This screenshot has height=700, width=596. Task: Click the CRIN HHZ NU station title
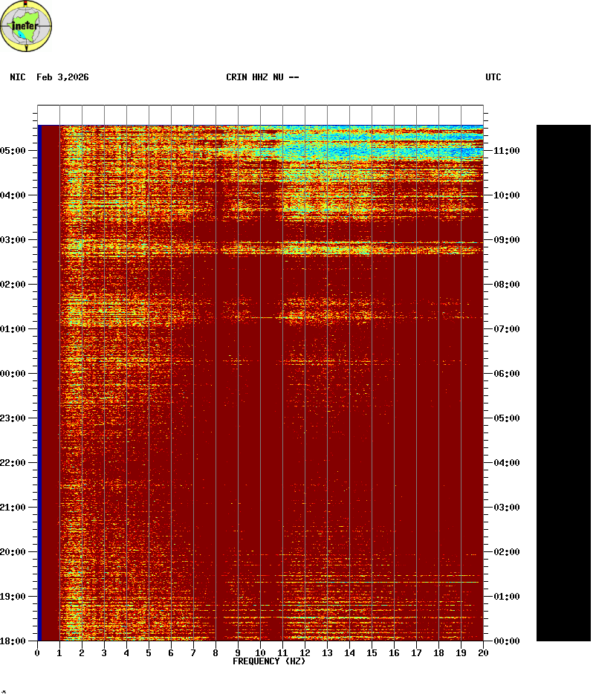pos(262,77)
